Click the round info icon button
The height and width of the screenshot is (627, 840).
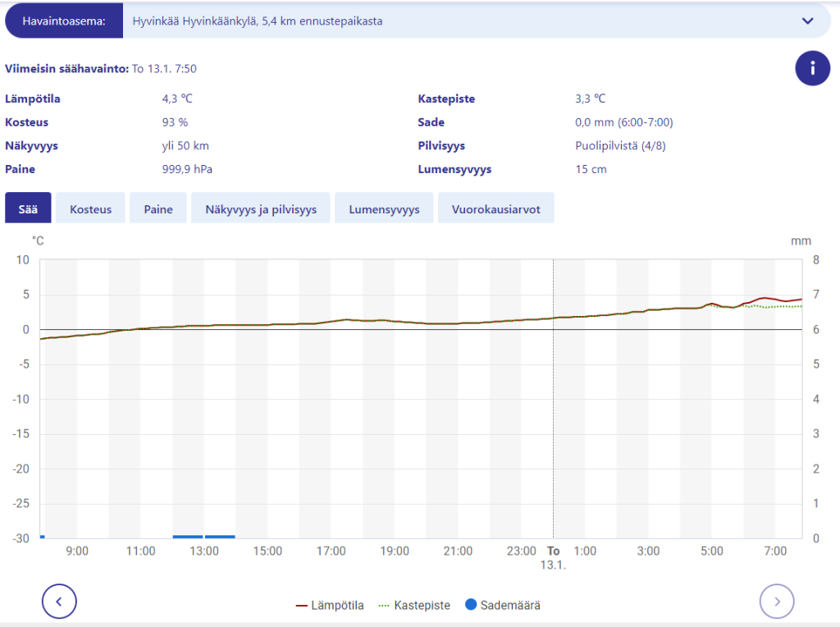pyautogui.click(x=813, y=68)
